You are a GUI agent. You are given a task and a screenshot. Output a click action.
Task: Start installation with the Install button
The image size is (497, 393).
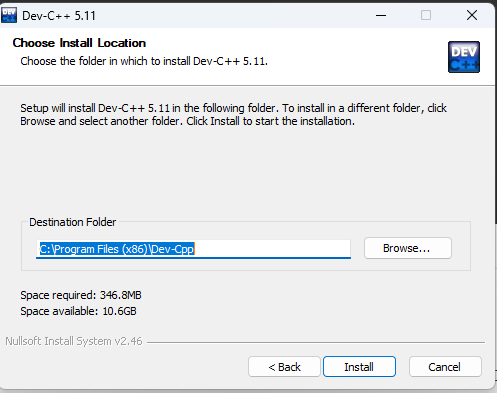(x=359, y=367)
